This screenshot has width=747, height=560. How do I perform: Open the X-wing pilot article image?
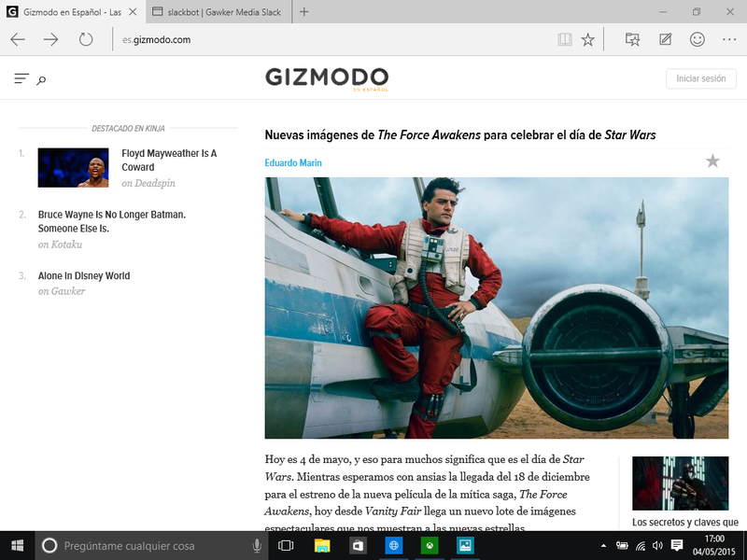point(497,308)
